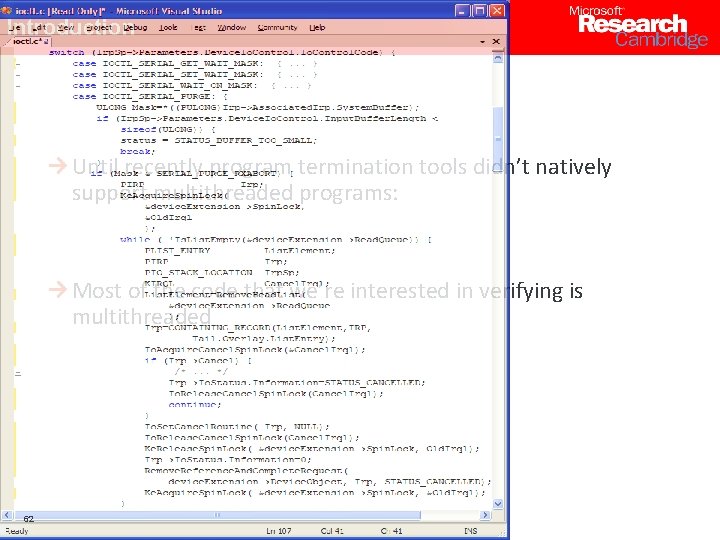
Task: Collapse the IOCTL_SERIAL_GET_WAIT_MASK case outline marker
Action: point(18,64)
